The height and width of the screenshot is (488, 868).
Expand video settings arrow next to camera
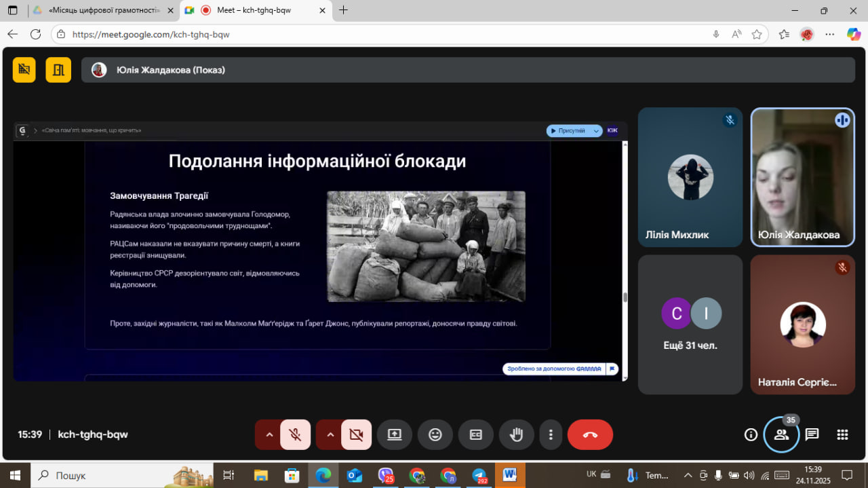[330, 435]
